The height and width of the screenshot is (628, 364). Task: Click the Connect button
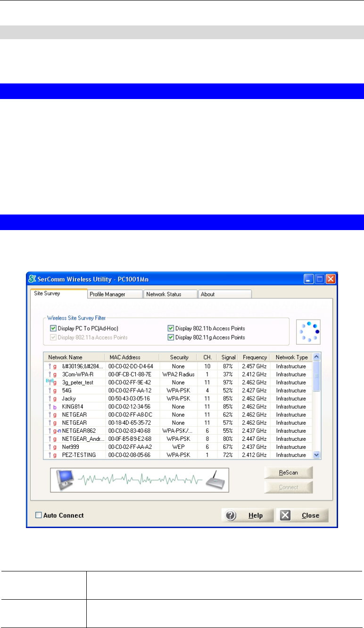(288, 488)
